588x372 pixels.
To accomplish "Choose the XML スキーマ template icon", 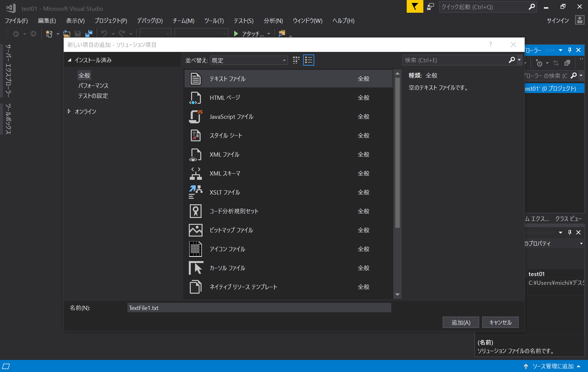I will (x=195, y=174).
